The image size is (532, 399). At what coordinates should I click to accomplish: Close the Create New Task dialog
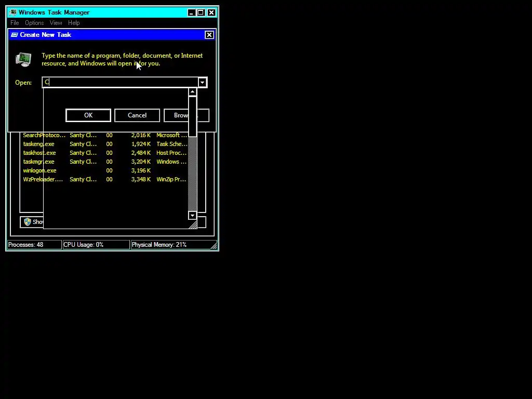tap(209, 35)
